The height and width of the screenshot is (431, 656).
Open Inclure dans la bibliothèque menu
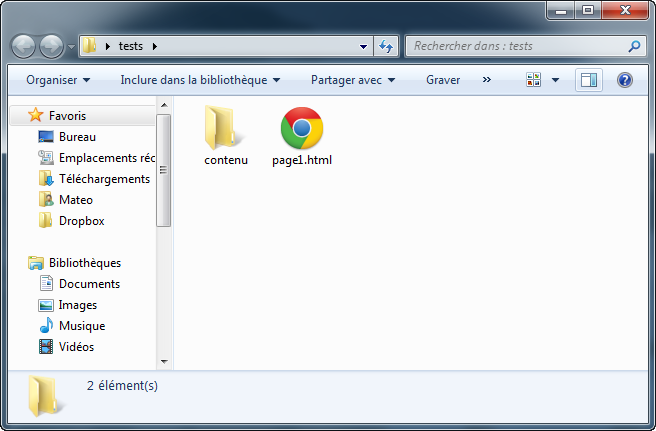click(200, 80)
